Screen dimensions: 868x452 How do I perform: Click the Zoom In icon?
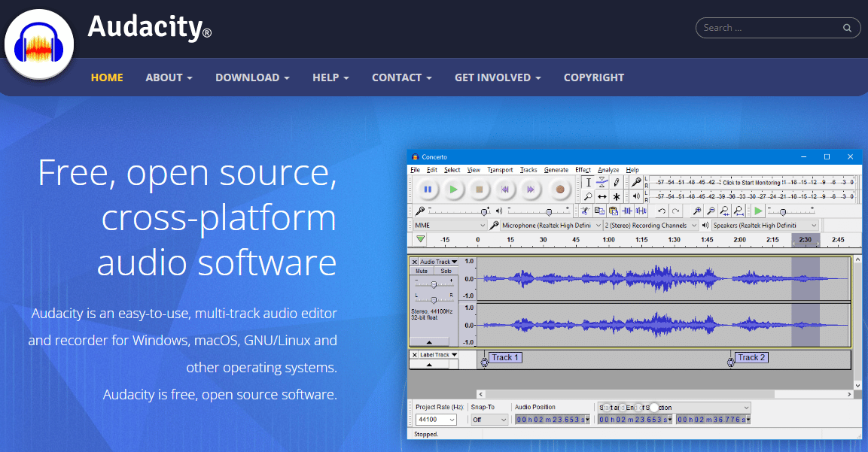697,211
